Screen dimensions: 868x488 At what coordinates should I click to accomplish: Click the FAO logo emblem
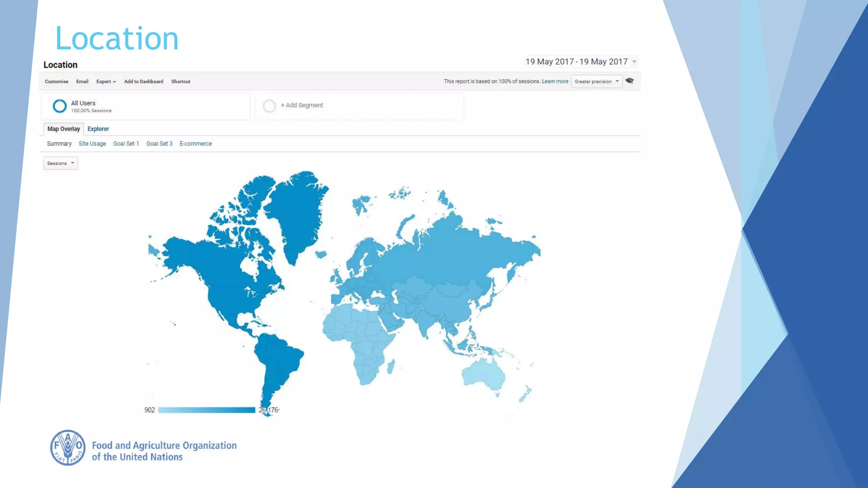(x=68, y=448)
